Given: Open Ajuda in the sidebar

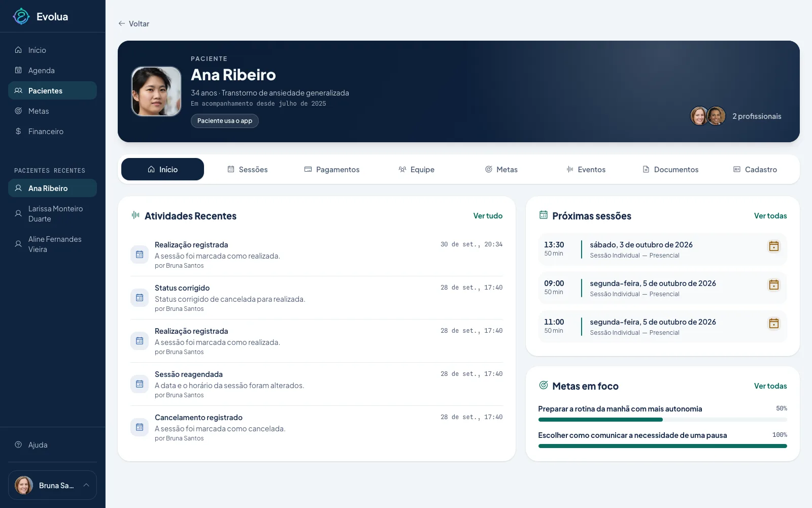Looking at the screenshot, I should [x=52, y=444].
